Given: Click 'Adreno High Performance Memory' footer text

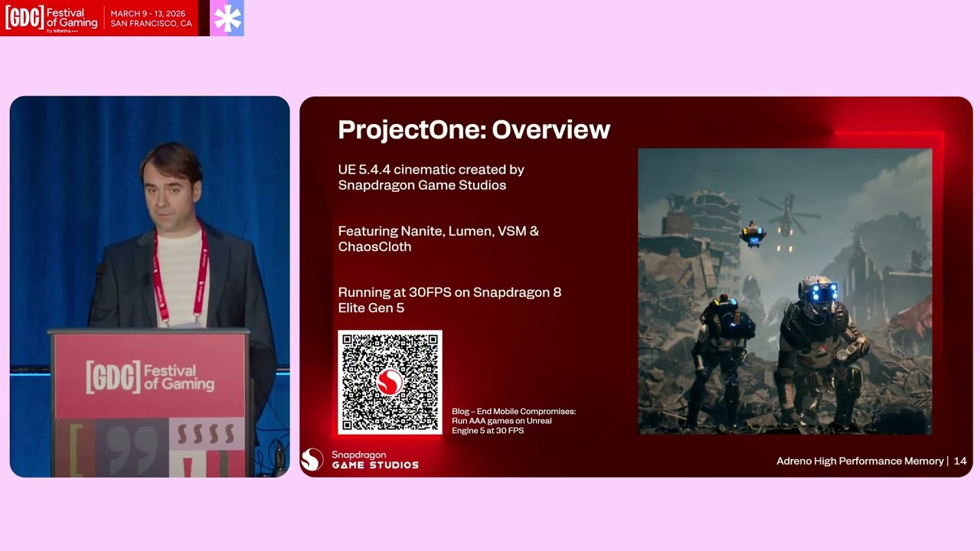Looking at the screenshot, I should point(860,461).
